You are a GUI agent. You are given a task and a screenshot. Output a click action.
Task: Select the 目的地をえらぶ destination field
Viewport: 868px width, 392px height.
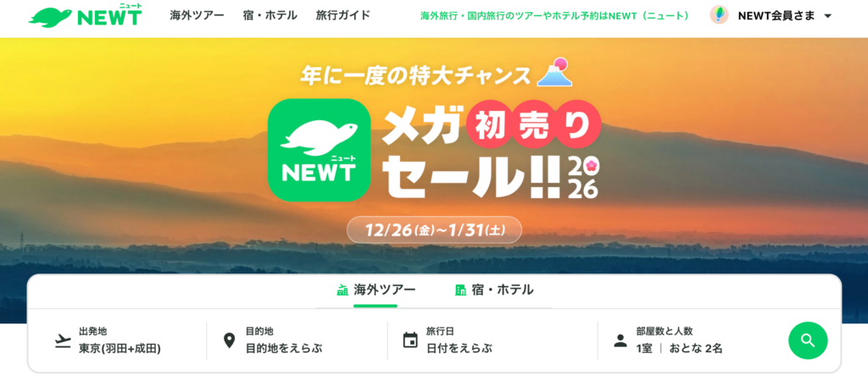[297, 340]
